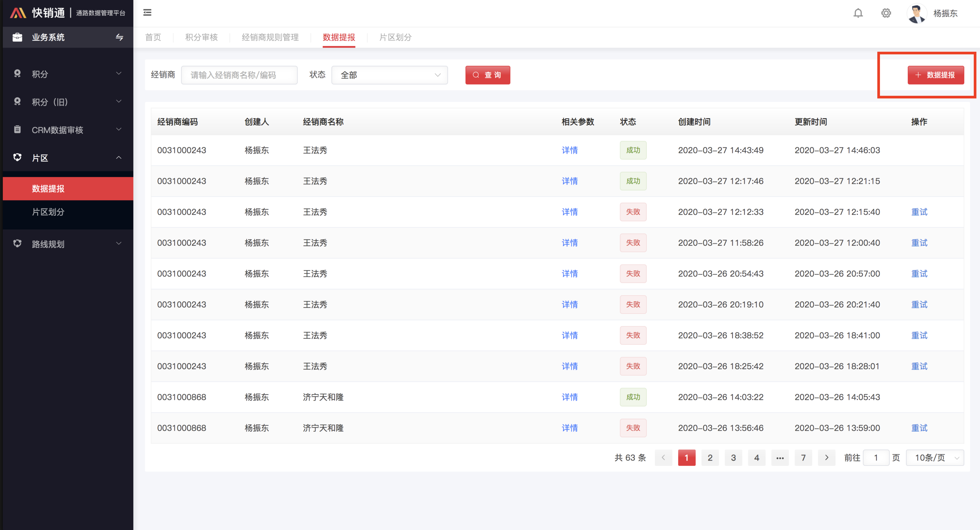This screenshot has height=530, width=980.
Task: Click the switch-system arrows icon beside 业务系统
Action: click(119, 37)
